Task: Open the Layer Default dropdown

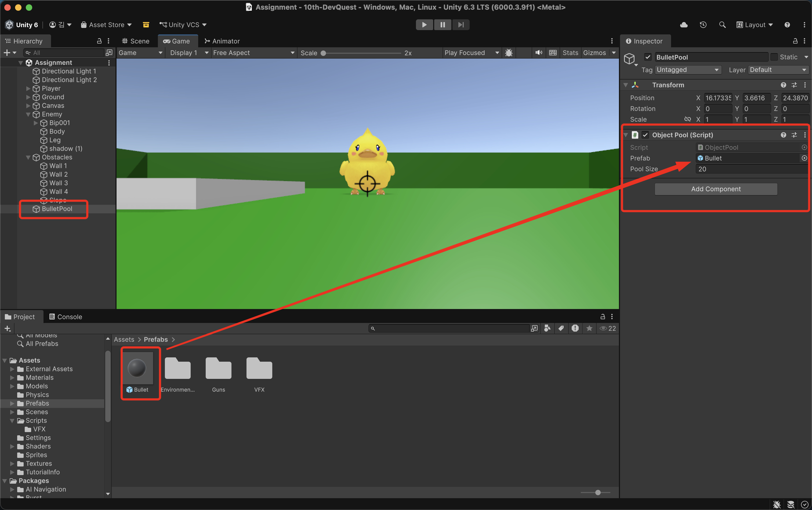Action: (x=778, y=70)
